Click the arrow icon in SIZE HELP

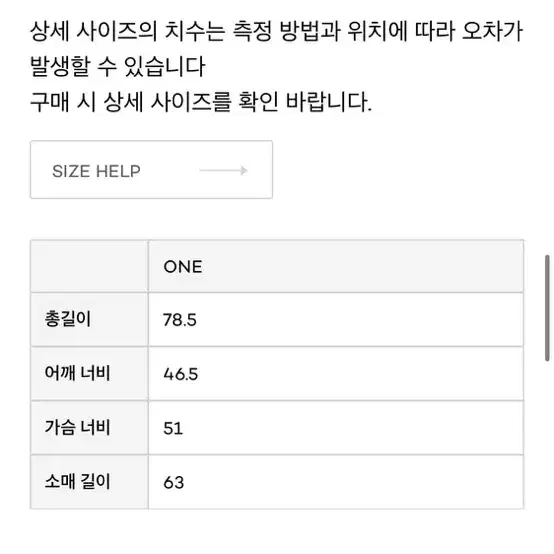click(223, 171)
